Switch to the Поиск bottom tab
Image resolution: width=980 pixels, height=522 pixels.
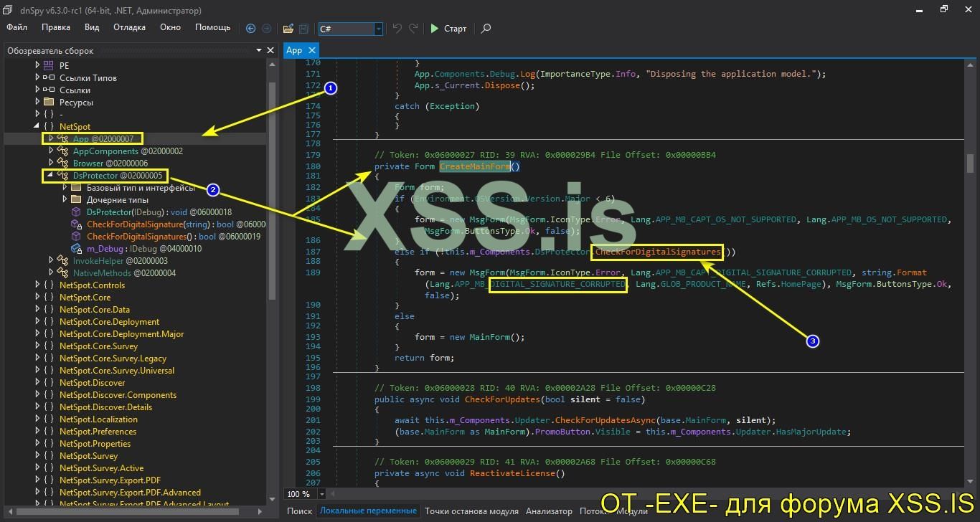pyautogui.click(x=299, y=511)
